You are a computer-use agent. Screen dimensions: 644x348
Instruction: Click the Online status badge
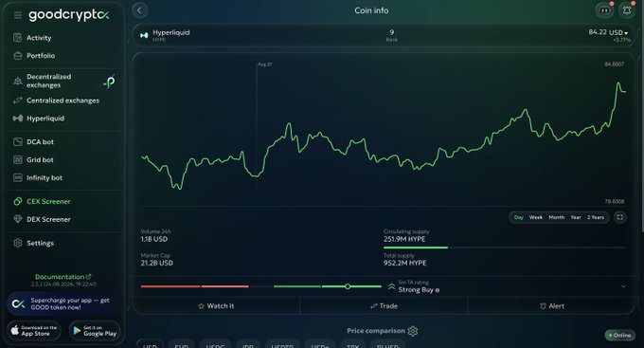tap(619, 336)
